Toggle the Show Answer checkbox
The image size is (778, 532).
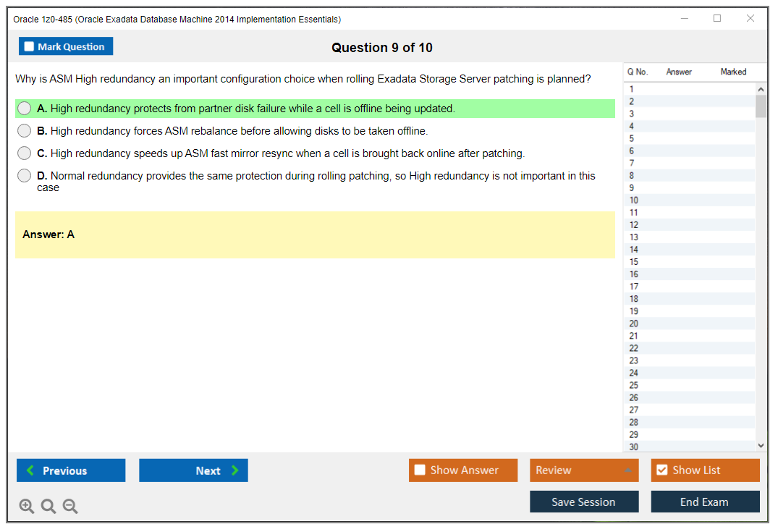coord(420,470)
